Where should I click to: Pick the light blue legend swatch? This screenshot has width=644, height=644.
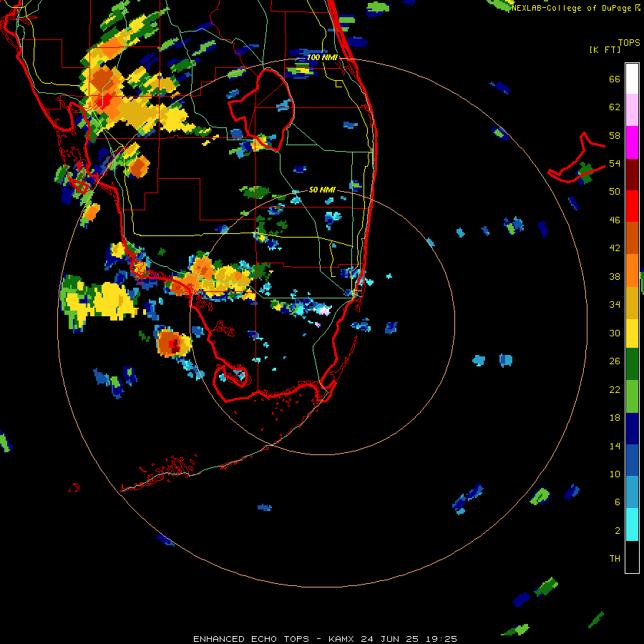pyautogui.click(x=632, y=492)
